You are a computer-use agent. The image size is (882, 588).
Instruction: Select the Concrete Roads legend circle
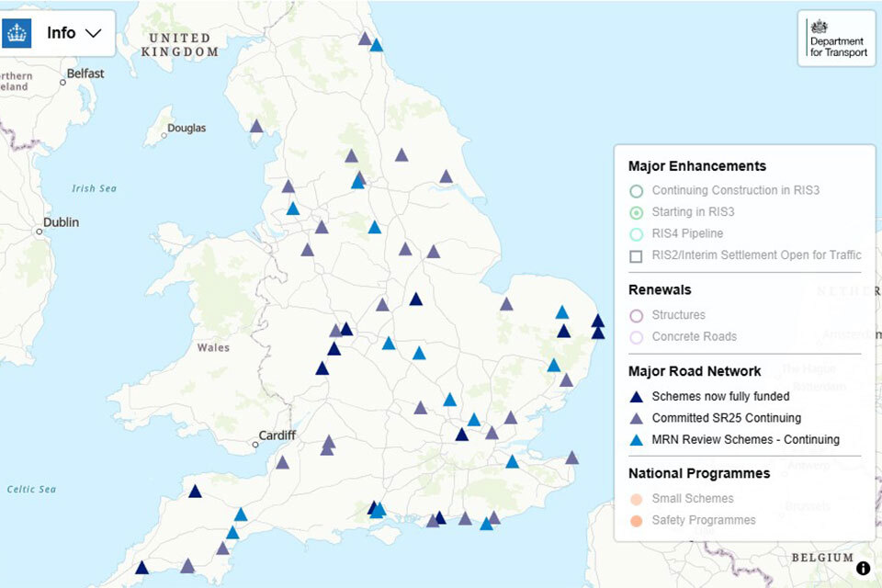tap(636, 337)
